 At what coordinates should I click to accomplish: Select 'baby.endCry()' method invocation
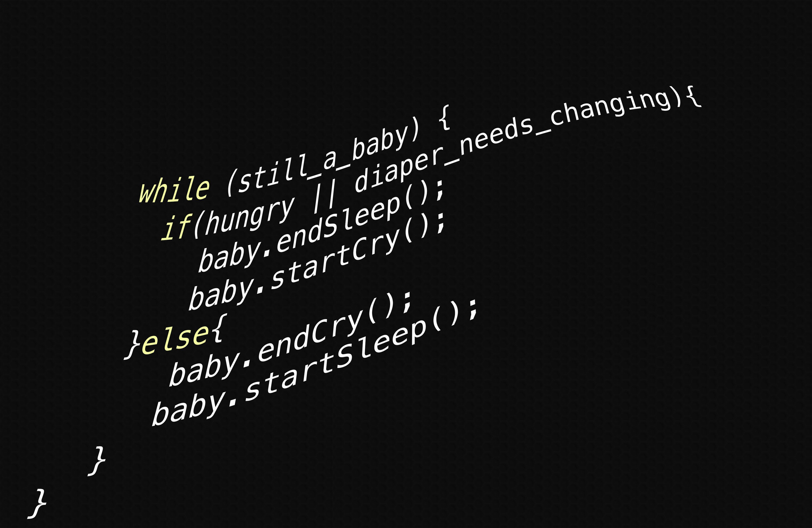[x=314, y=343]
